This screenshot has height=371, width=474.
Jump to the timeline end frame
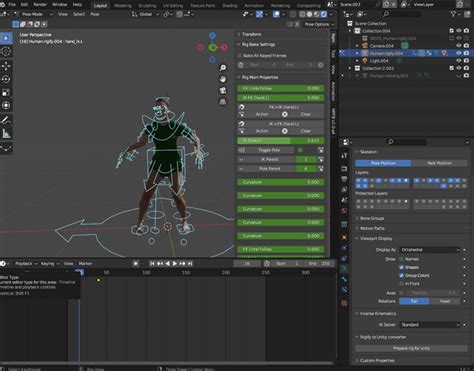click(x=190, y=264)
